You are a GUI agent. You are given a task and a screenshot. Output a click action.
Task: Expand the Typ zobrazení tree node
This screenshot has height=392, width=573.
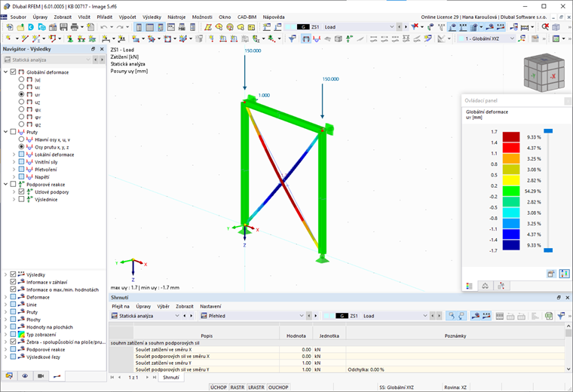pos(5,334)
